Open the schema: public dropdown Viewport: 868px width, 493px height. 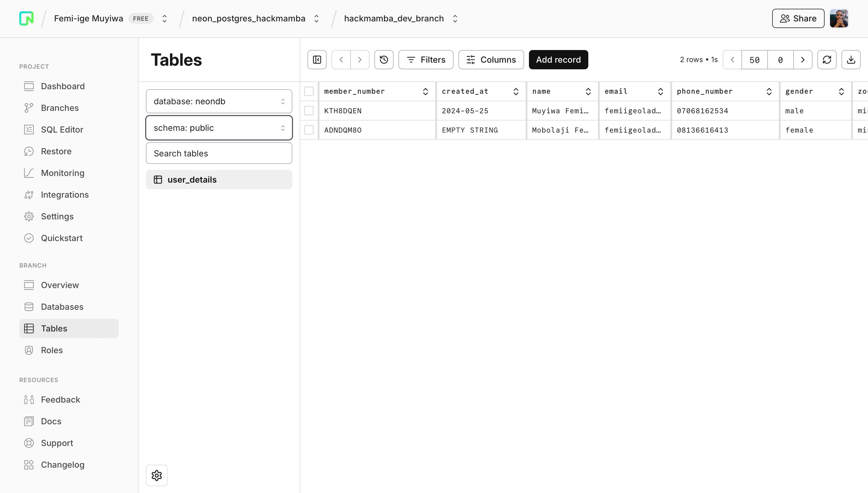[219, 128]
